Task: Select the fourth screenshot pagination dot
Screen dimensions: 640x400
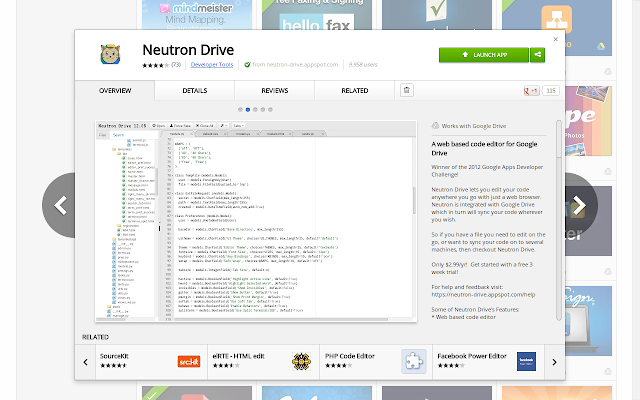Action: (x=263, y=109)
